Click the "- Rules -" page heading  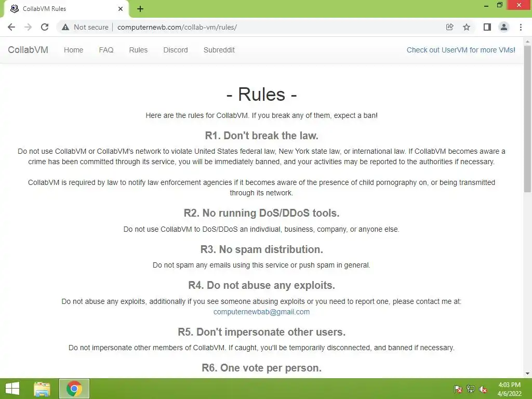click(x=262, y=95)
